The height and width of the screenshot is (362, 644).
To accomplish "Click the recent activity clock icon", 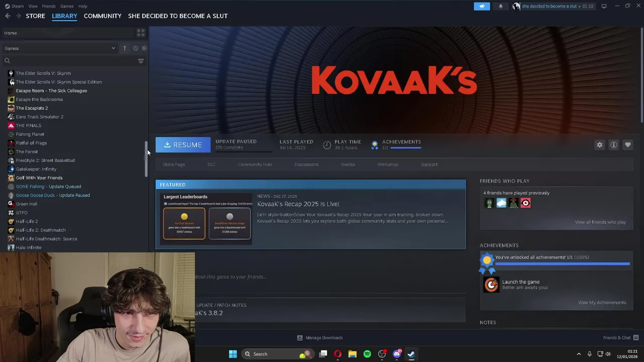I will point(135,48).
